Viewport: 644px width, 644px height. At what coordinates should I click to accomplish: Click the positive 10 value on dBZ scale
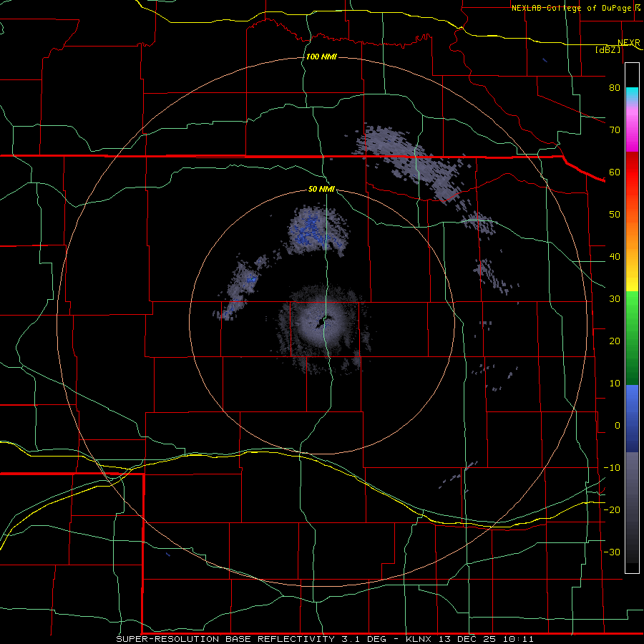(x=615, y=384)
